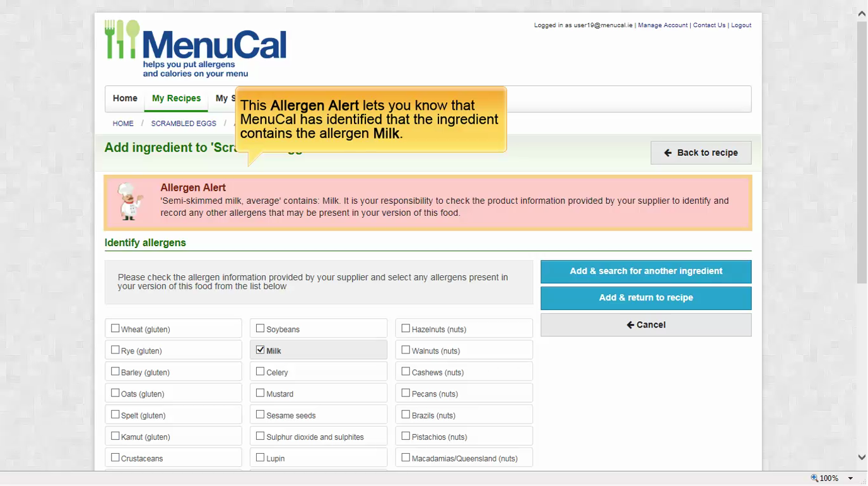The height and width of the screenshot is (486, 868).
Task: Open the My Recipes tab
Action: click(x=176, y=98)
